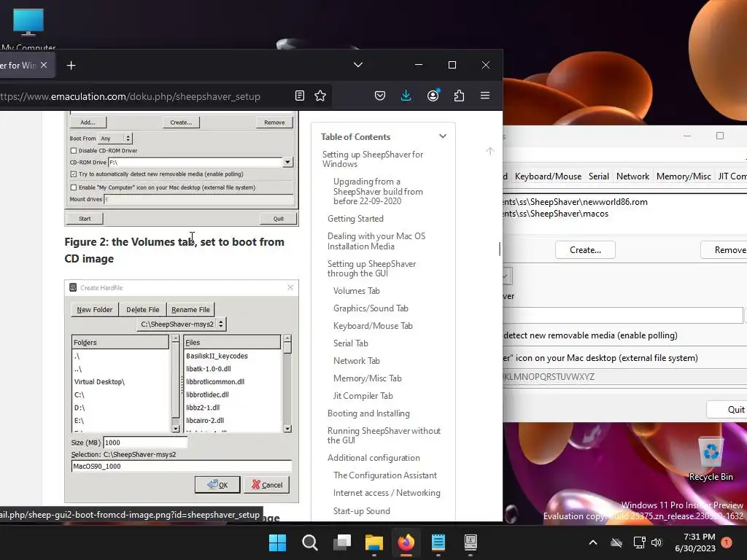
Task: Click the Firefox page scrollbar thumb
Action: coord(499,249)
